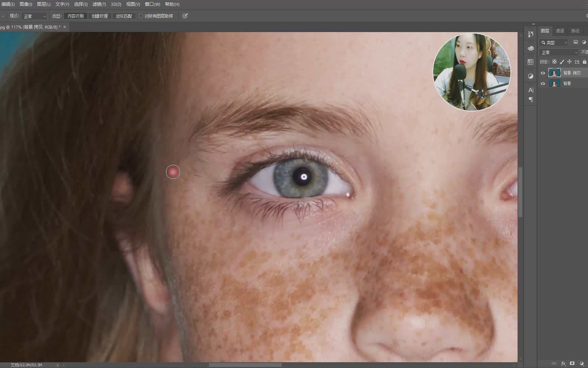Hide the 背景 拷贝 layer
The width and height of the screenshot is (588, 368).
[543, 73]
